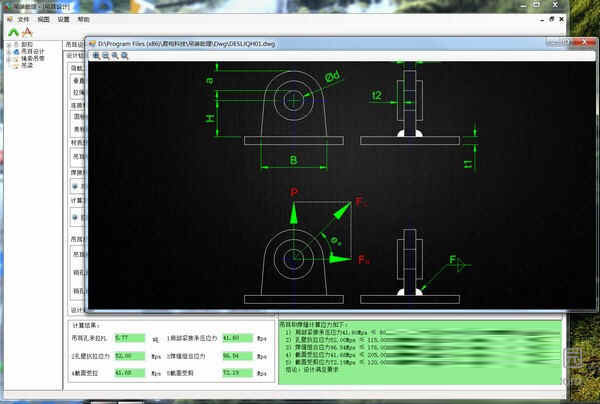Click the result field showing 5.77
The height and width of the screenshot is (404, 600).
130,339
